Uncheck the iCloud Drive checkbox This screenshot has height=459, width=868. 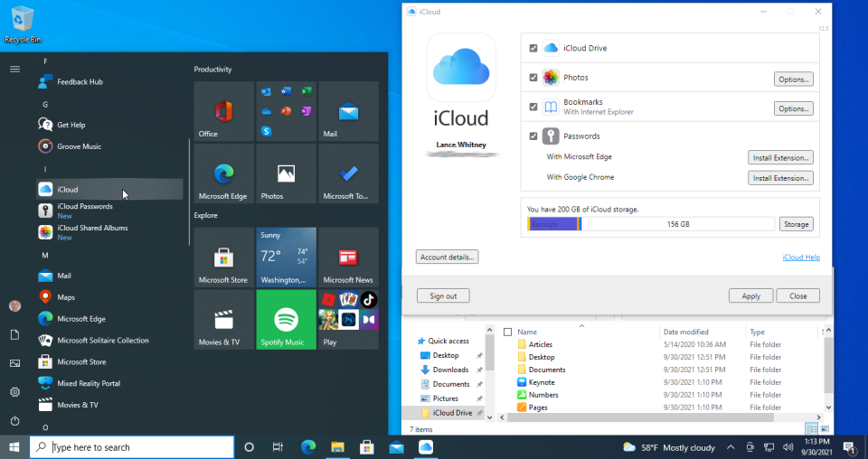(533, 48)
